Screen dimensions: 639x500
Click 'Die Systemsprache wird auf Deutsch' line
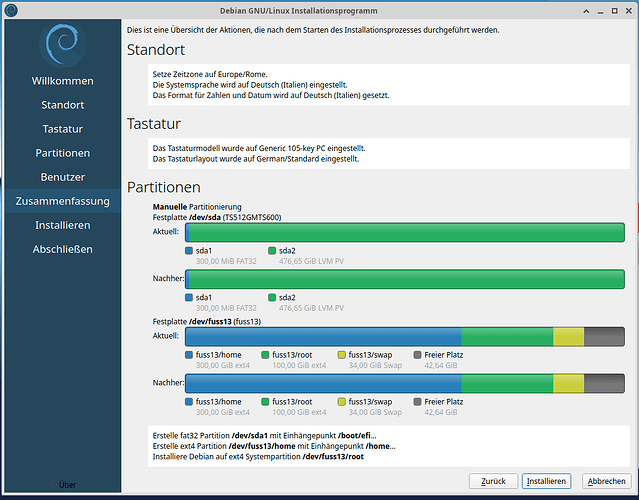(250, 85)
